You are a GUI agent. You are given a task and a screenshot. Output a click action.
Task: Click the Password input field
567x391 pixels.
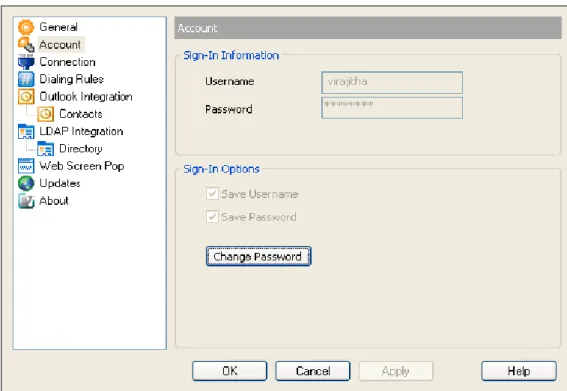point(392,108)
